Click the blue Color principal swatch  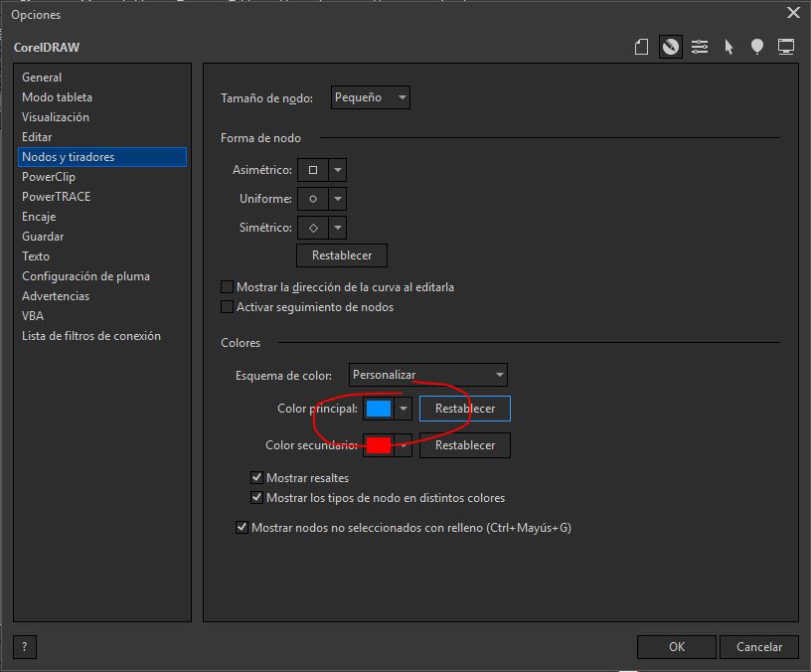379,409
